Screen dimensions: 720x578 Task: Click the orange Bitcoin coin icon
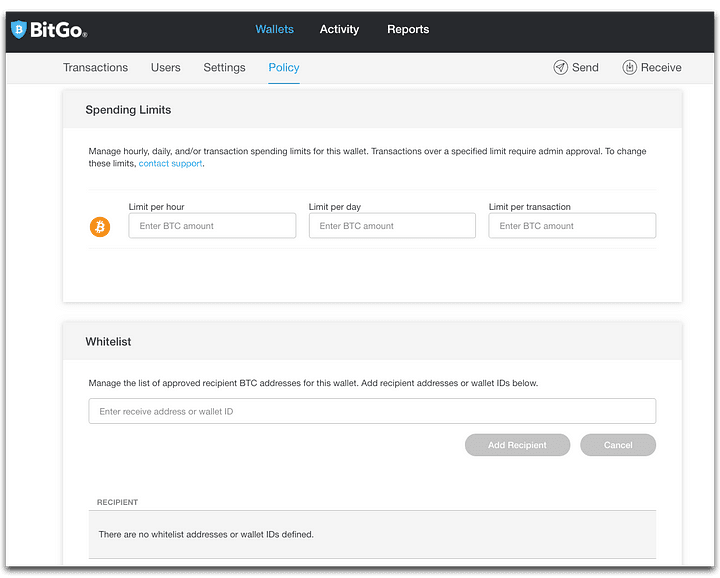(x=100, y=227)
